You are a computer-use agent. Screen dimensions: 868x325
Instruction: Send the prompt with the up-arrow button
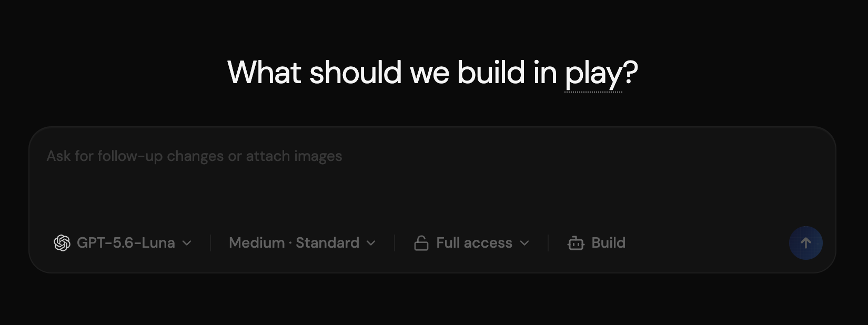coord(805,243)
